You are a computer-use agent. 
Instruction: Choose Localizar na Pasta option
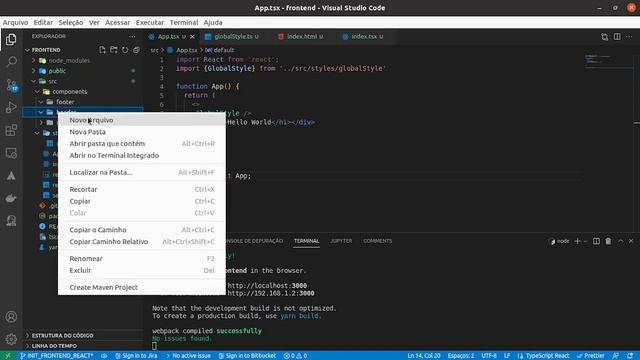click(x=142, y=172)
